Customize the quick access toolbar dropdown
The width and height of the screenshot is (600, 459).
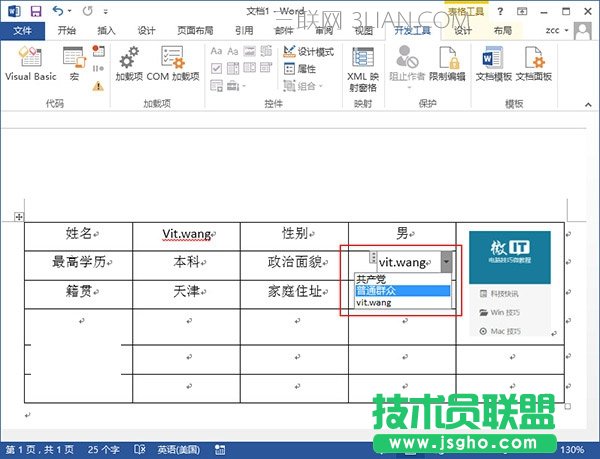(106, 12)
